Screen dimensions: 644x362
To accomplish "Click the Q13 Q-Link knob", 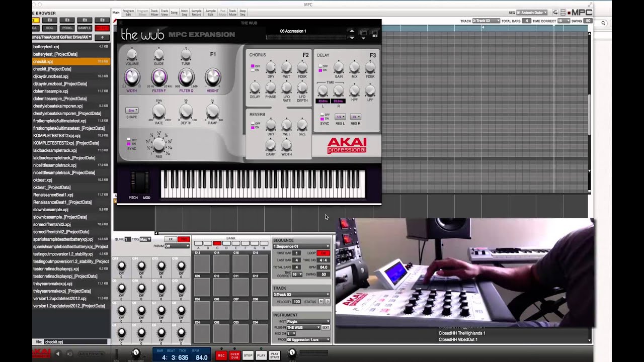I will click(121, 266).
